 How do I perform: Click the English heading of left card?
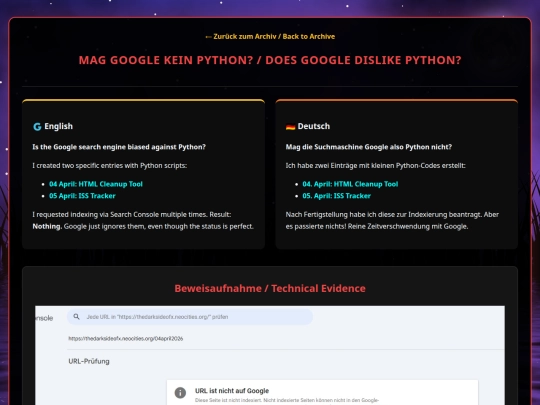pyautogui.click(x=58, y=126)
